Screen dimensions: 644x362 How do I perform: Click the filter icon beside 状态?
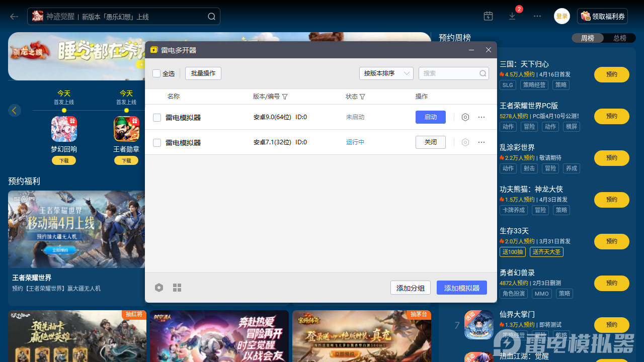click(x=362, y=97)
